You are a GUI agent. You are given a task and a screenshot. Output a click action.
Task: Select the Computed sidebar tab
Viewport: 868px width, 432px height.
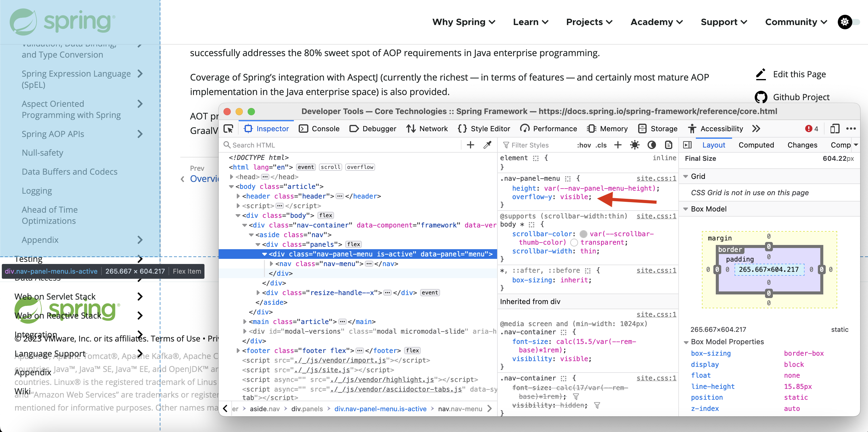tap(756, 145)
